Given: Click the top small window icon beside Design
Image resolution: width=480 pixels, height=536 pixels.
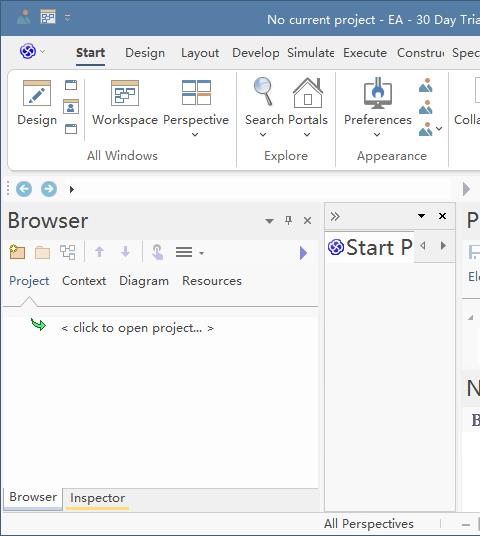Looking at the screenshot, I should tap(71, 85).
